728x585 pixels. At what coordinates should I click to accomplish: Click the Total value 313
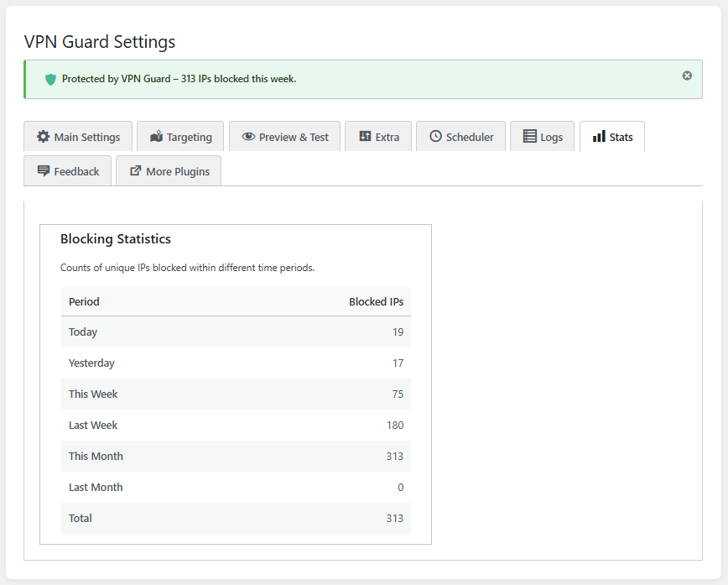395,519
